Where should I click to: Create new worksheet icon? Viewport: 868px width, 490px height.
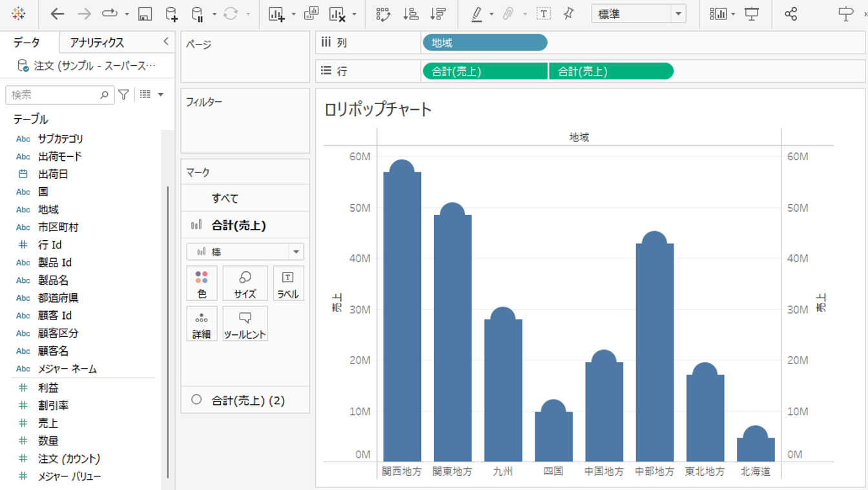276,14
